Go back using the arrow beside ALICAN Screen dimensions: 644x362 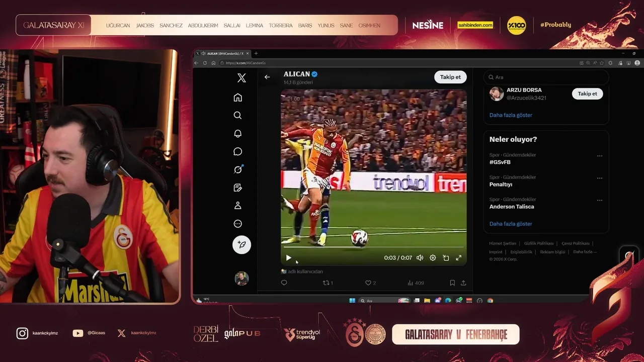[267, 77]
